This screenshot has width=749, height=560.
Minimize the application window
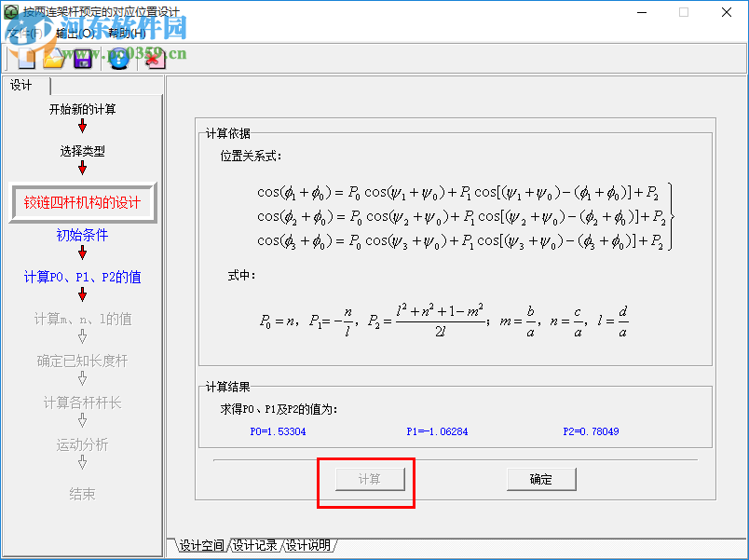(x=642, y=12)
